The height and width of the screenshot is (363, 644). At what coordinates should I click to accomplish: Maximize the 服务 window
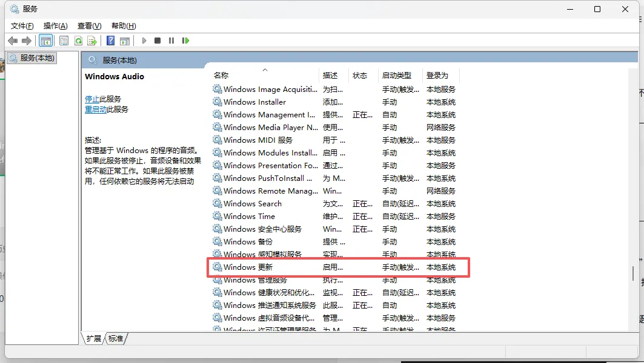pyautogui.click(x=597, y=9)
